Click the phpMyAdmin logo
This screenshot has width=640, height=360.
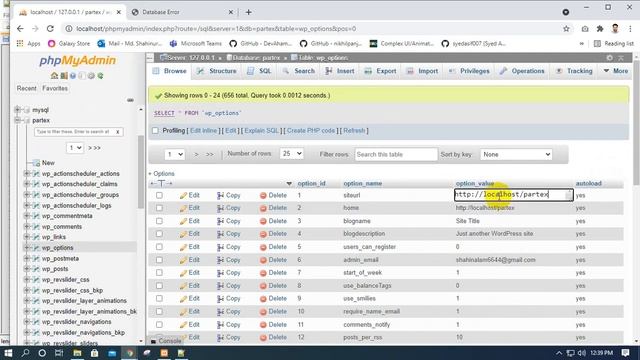click(78, 61)
